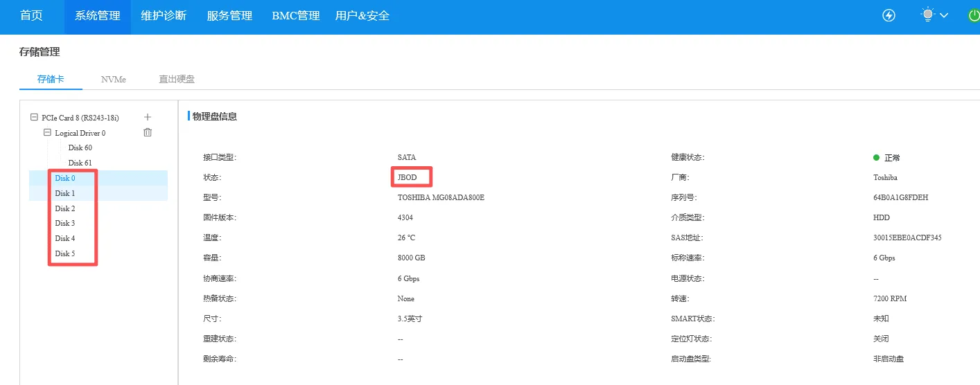Viewport: 980px width, 385px height.
Task: Click the power lightning icon in header
Action: tap(889, 15)
